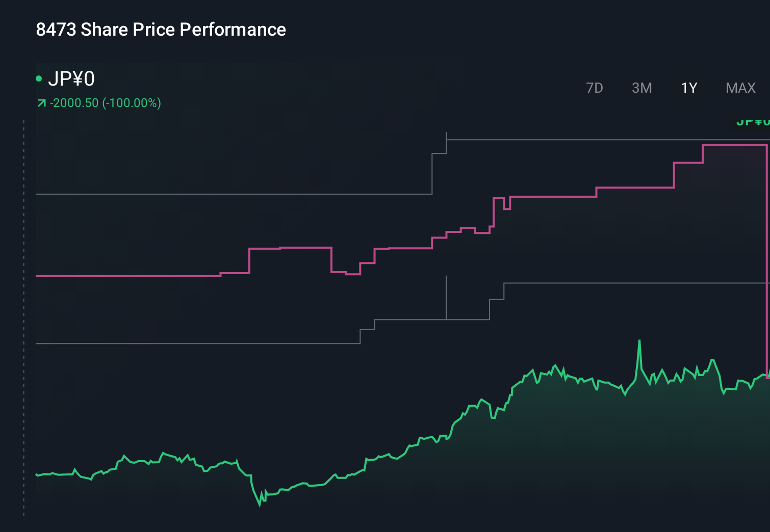Open the MAX chart history view
The image size is (770, 532).
(740, 88)
